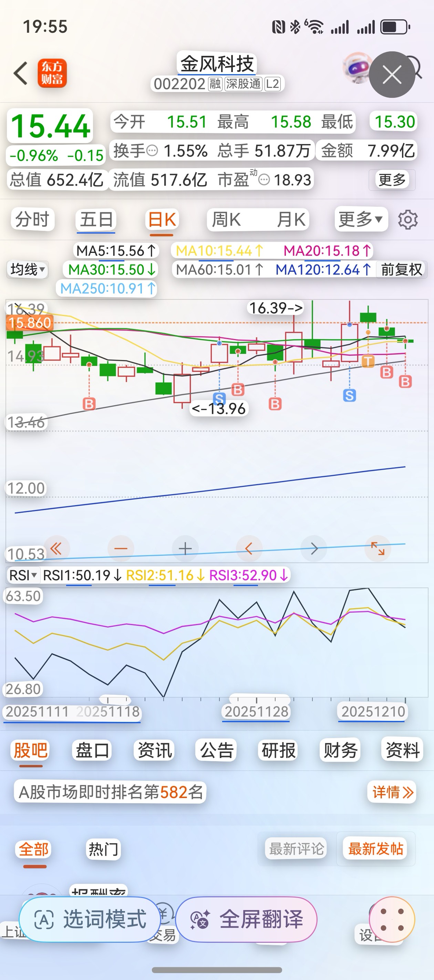
Task: Tap the 15.860 price line tag
Action: point(30,323)
